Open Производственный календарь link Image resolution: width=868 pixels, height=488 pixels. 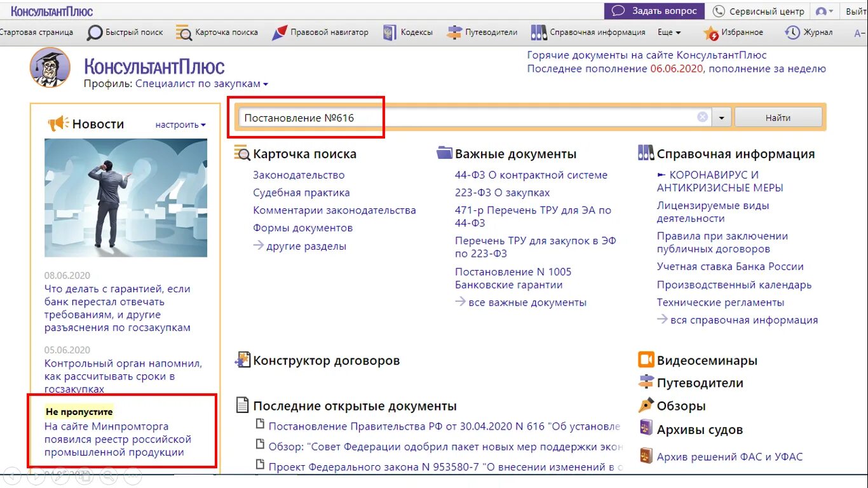pyautogui.click(x=734, y=285)
